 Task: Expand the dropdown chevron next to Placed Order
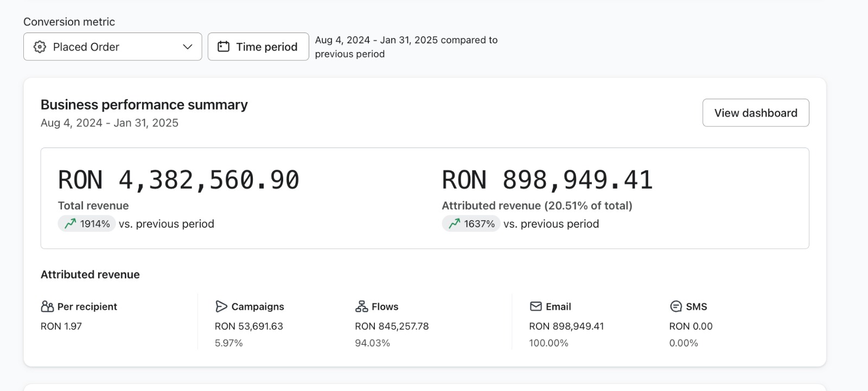[188, 47]
